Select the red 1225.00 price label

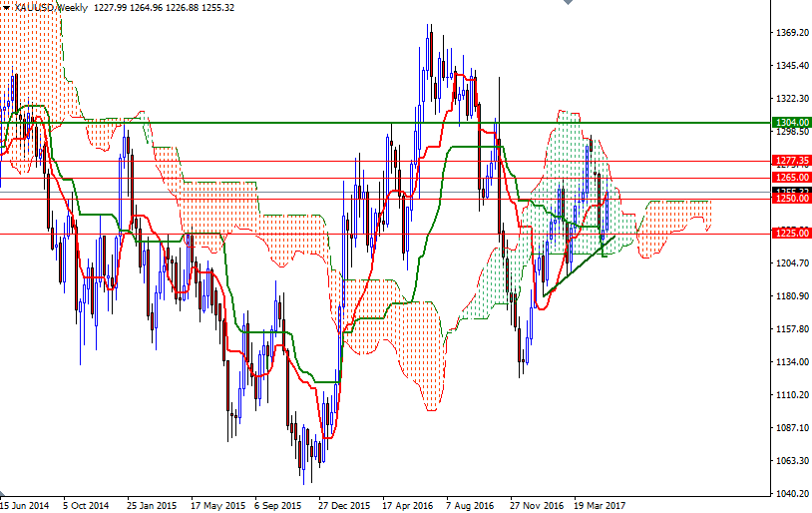tap(791, 234)
